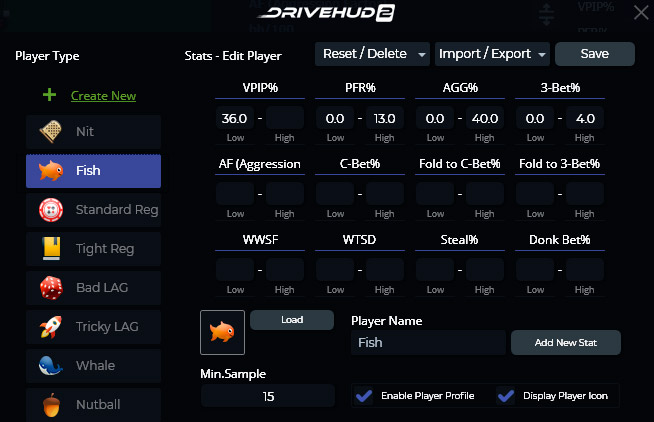This screenshot has width=654, height=422.
Task: Click the Steal% stat header
Action: coord(459,240)
